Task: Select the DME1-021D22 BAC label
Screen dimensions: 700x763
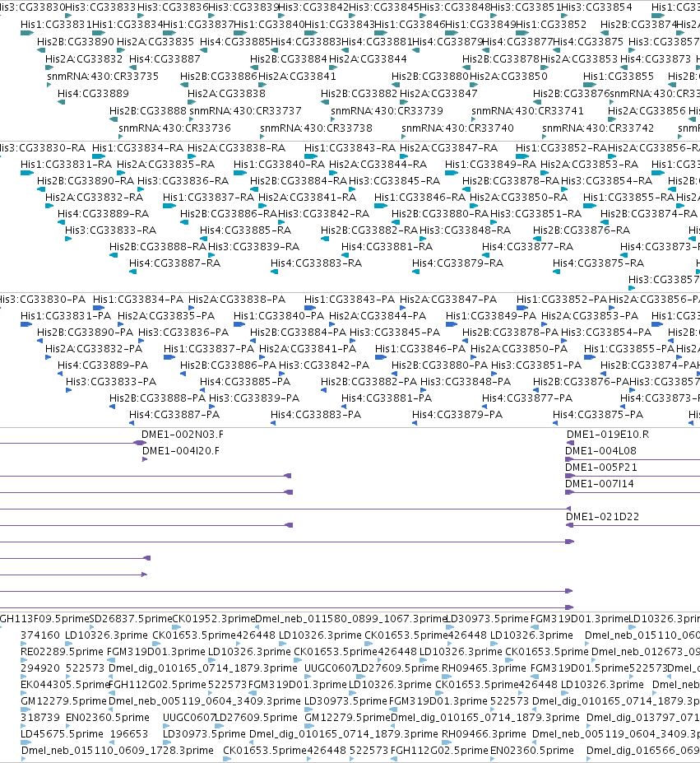Action: coord(602,517)
